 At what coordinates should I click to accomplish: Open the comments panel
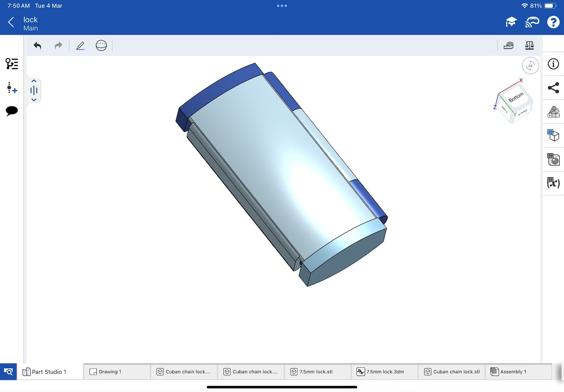(12, 111)
